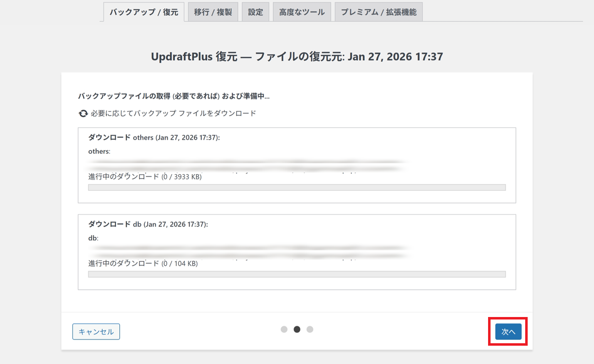Click the 0 / 3933 KB progress text
This screenshot has width=594, height=364.
(x=145, y=177)
